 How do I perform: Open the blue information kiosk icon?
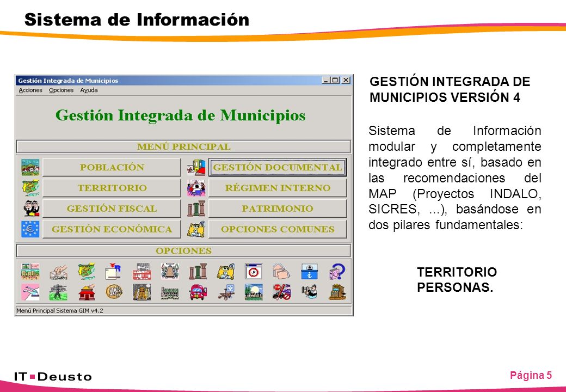pyautogui.click(x=309, y=272)
